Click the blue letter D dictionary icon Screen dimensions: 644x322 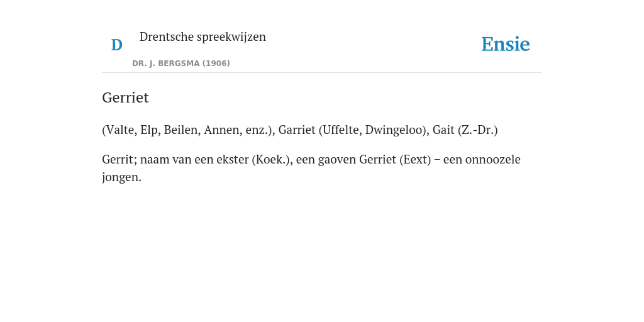tap(116, 45)
